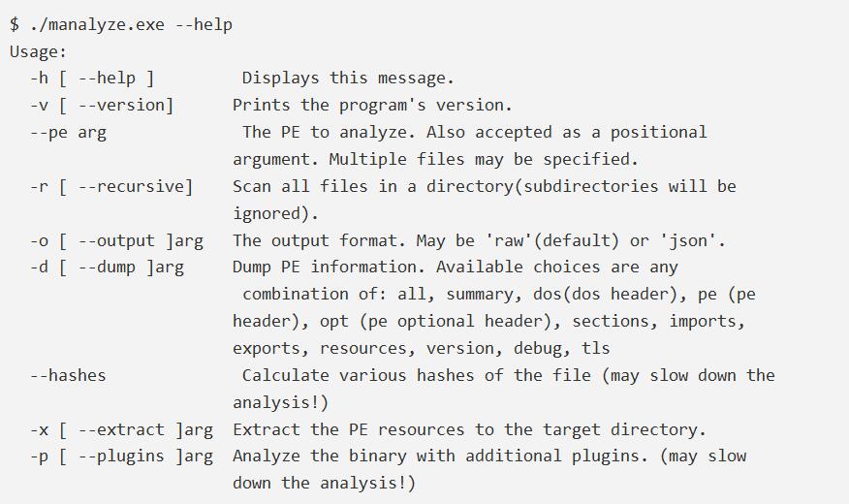
Task: Click "Prints the program's version." description
Action: pyautogui.click(x=372, y=105)
